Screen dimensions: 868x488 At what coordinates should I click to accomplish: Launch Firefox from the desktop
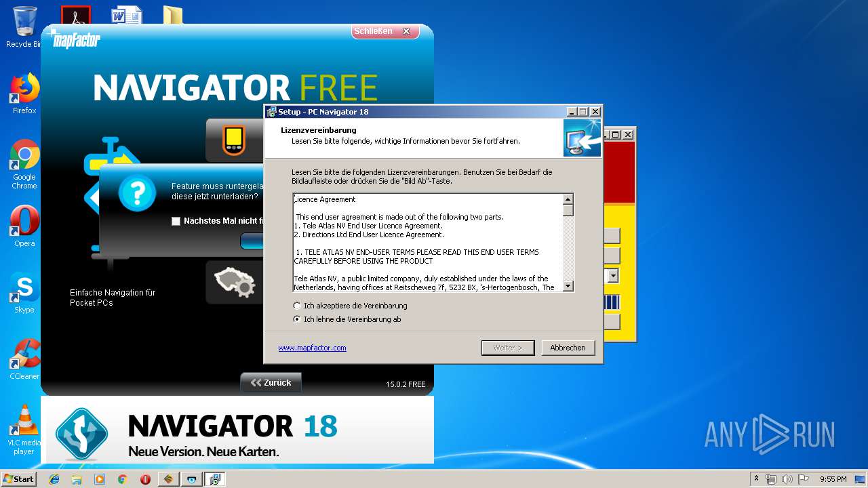[x=24, y=94]
